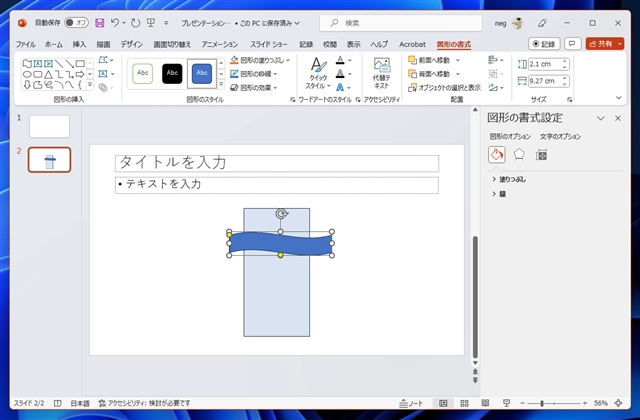Screen dimensions: 640x420
Task: Redo the last action
Action: point(136,23)
